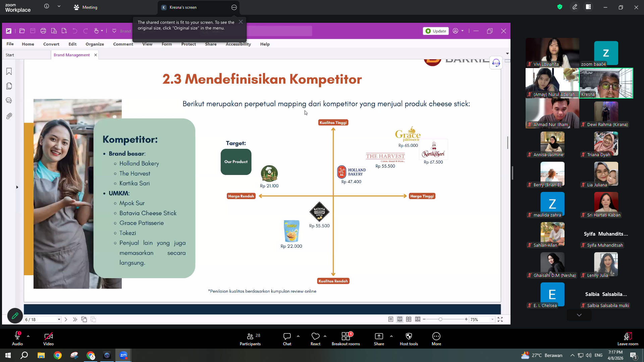
Task: Zoom out with the minus icon
Action: tap(424, 319)
